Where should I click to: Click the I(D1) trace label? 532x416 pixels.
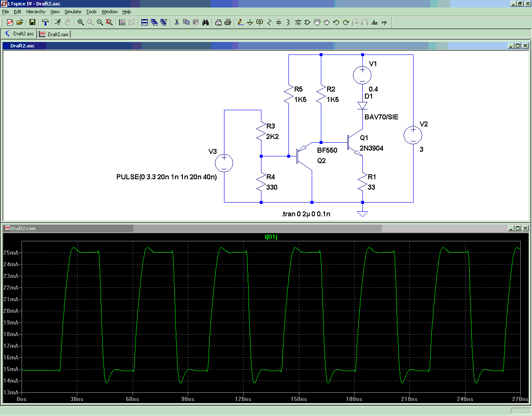pyautogui.click(x=271, y=237)
